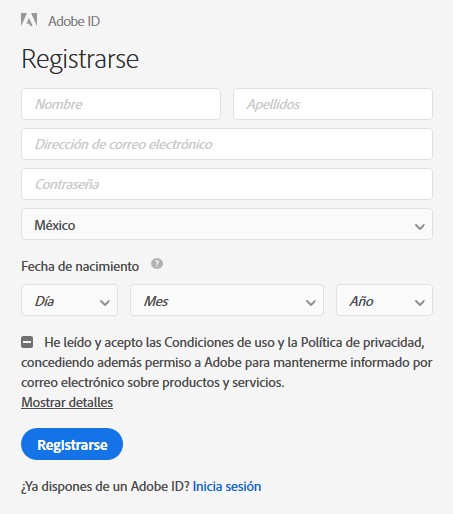This screenshot has width=453, height=514.
Task: Expand the Mes month dropdown
Action: pyautogui.click(x=227, y=300)
